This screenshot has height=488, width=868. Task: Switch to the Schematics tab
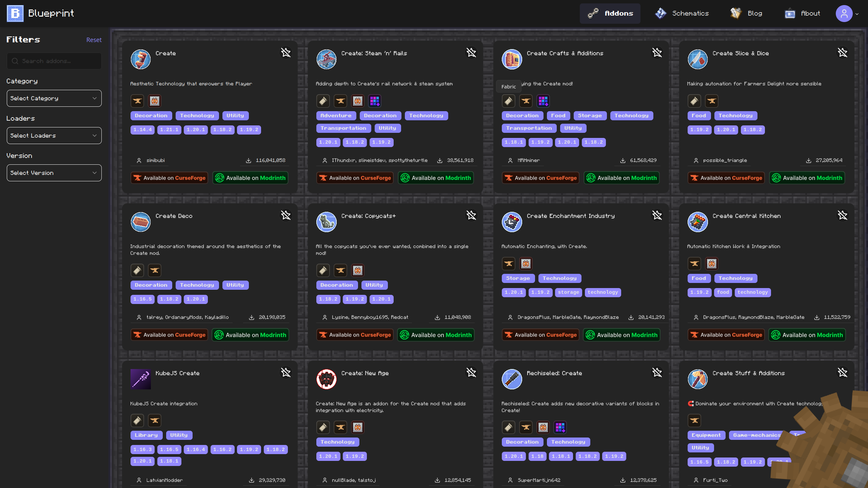(682, 14)
